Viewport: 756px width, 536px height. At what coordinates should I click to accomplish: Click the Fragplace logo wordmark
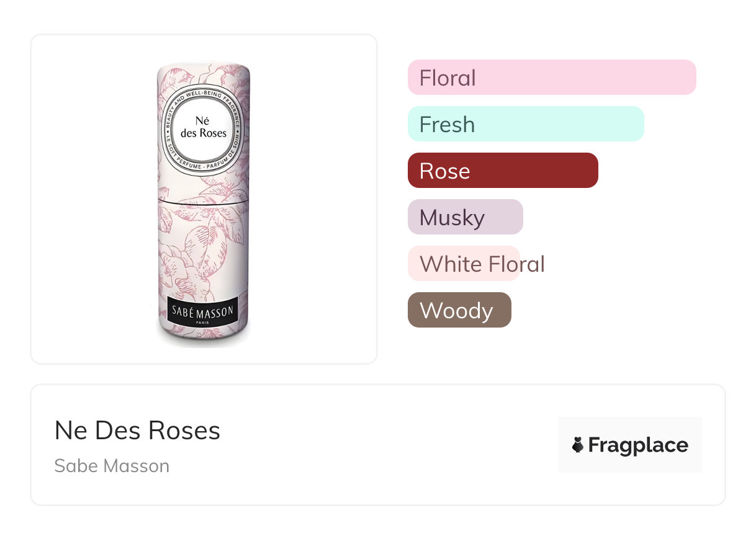637,445
